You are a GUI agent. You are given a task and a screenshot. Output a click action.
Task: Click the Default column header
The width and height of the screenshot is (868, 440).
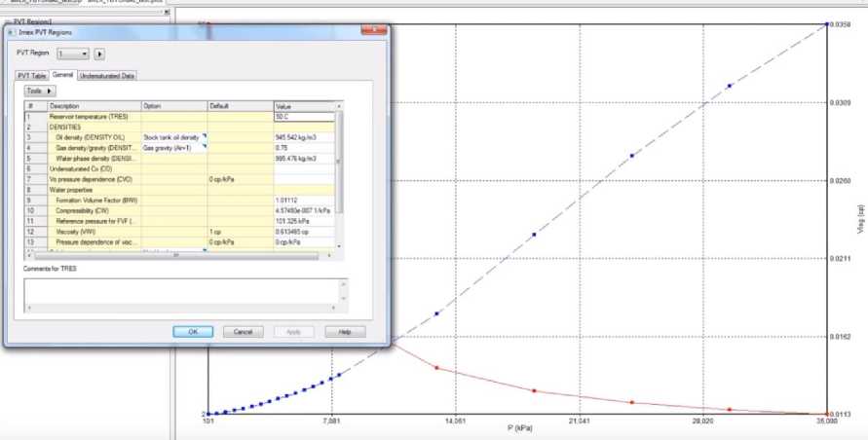[241, 106]
